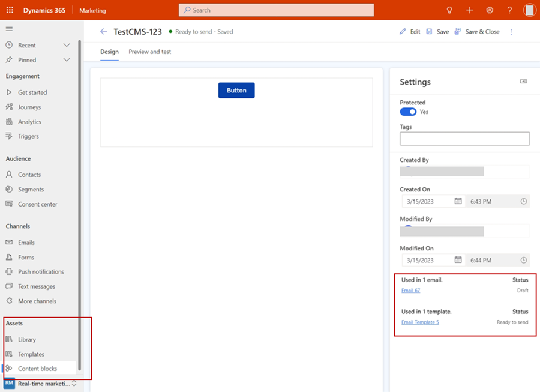Open the Templates asset library

point(31,354)
